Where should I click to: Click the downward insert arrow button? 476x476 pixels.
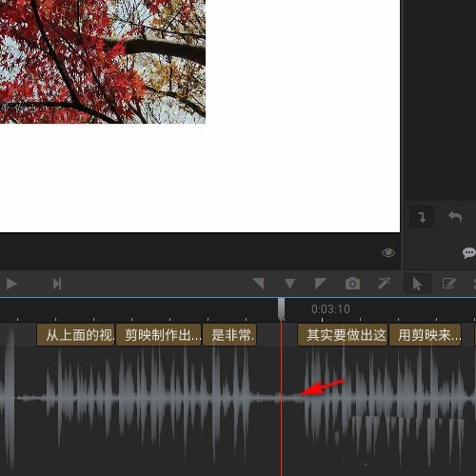[x=422, y=217]
